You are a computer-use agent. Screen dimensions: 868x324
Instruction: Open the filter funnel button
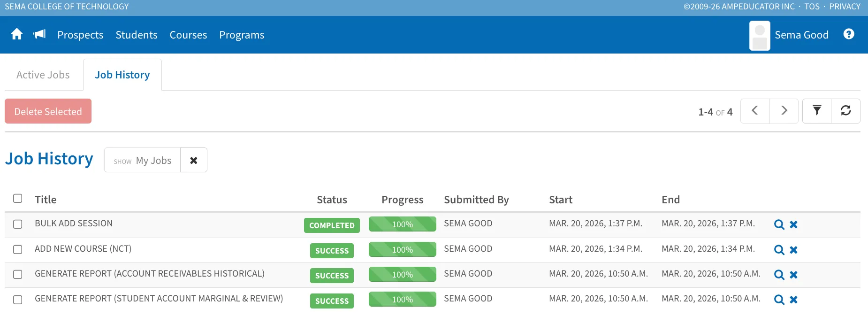(x=817, y=111)
